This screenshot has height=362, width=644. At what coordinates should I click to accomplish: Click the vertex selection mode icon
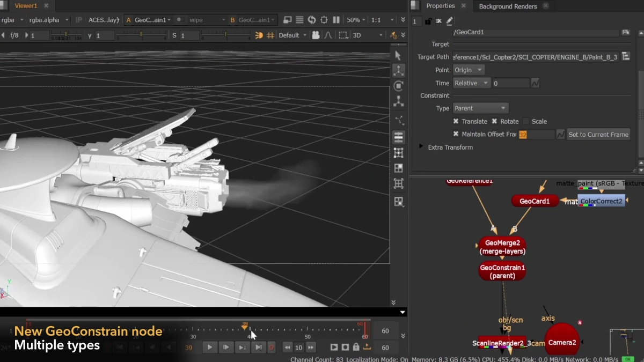(x=398, y=120)
